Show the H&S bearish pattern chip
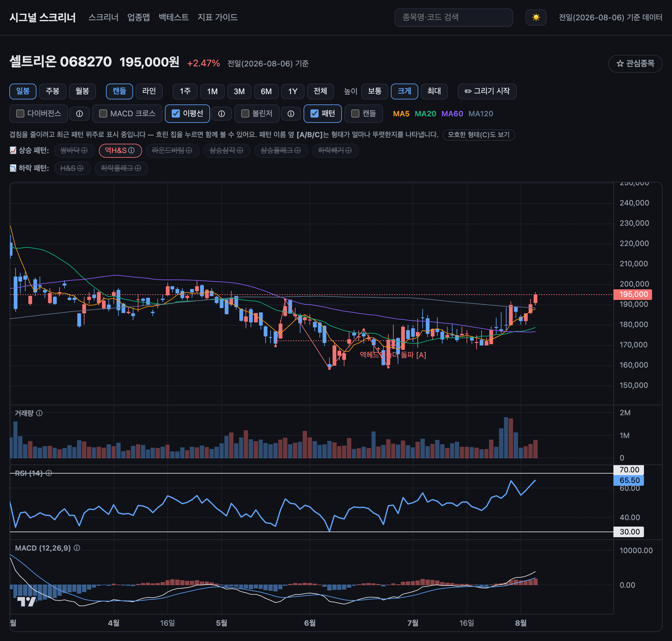The image size is (672, 641). (x=72, y=168)
